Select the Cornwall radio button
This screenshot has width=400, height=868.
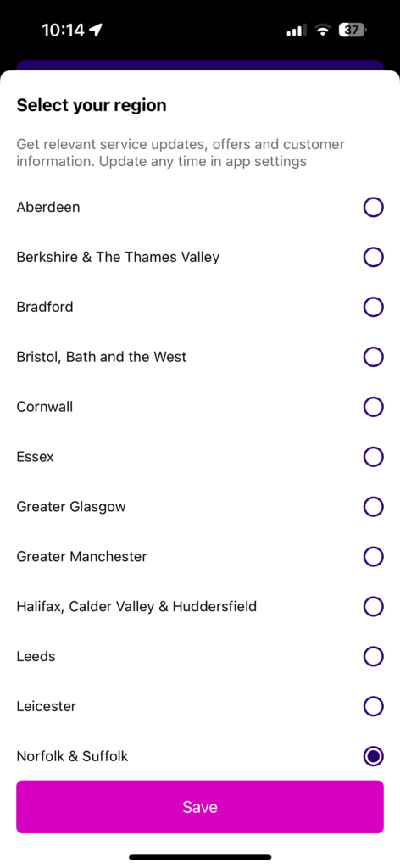[x=374, y=407]
